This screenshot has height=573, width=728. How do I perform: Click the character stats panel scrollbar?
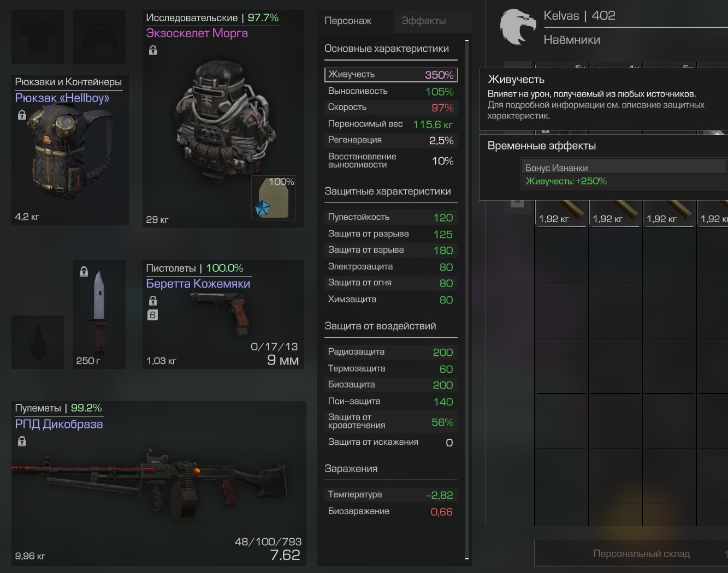click(x=467, y=299)
